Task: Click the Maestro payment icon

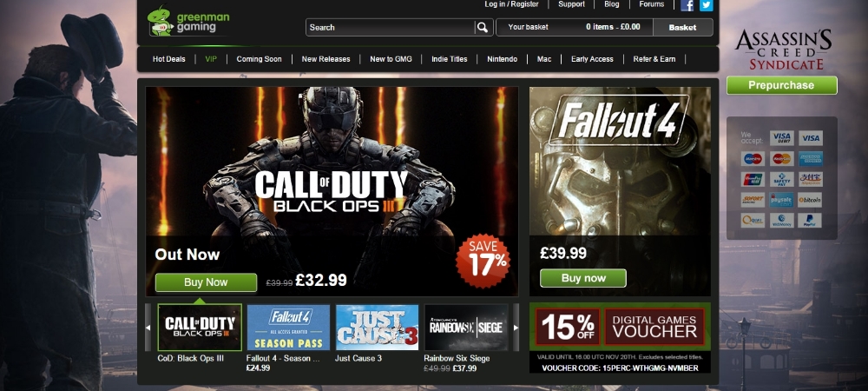Action: click(x=753, y=159)
